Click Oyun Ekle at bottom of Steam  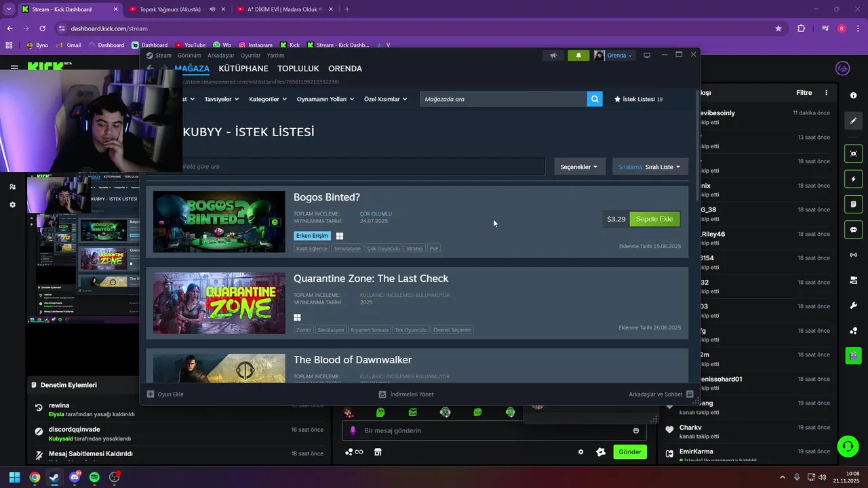pyautogui.click(x=165, y=394)
